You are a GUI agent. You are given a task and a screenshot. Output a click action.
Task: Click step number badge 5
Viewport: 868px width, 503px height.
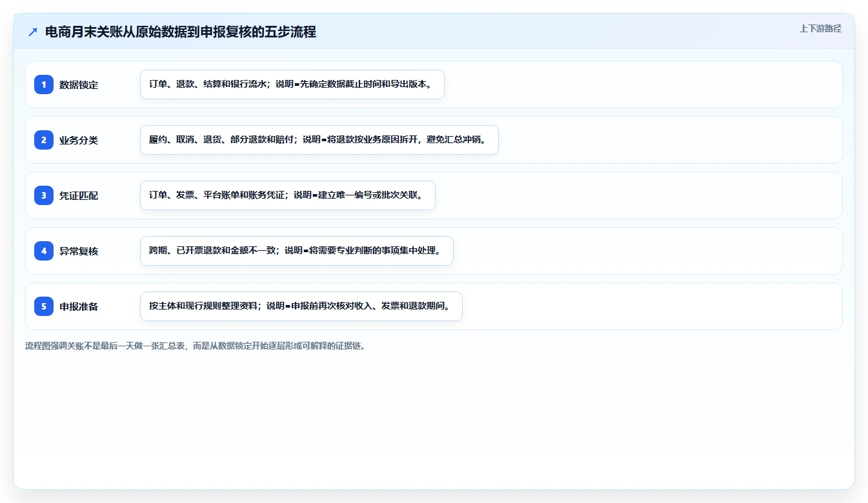click(x=44, y=306)
